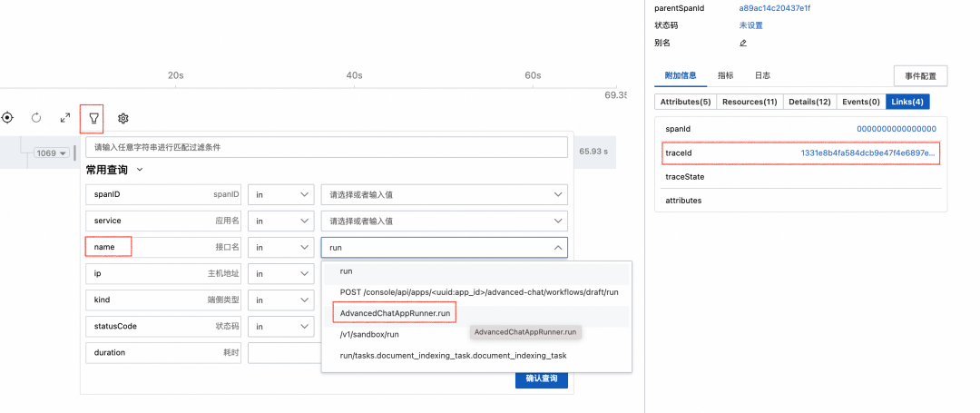Open the settings gear icon

coord(123,118)
